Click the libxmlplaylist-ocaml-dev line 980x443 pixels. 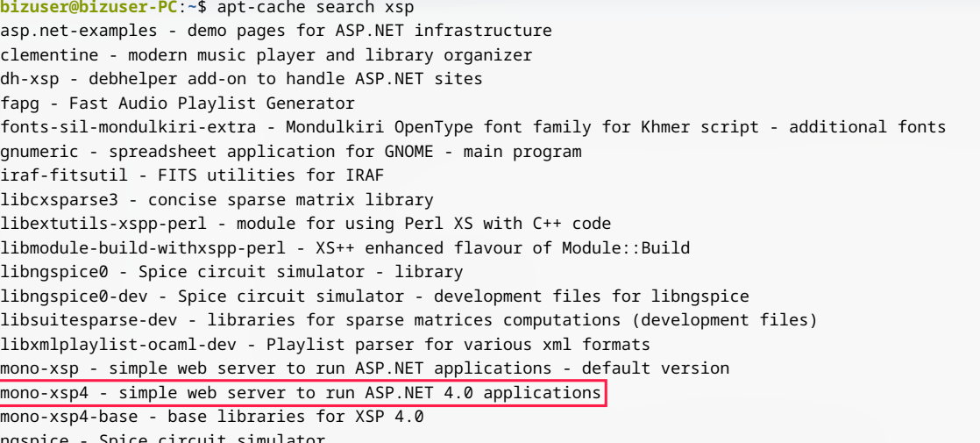pos(325,344)
